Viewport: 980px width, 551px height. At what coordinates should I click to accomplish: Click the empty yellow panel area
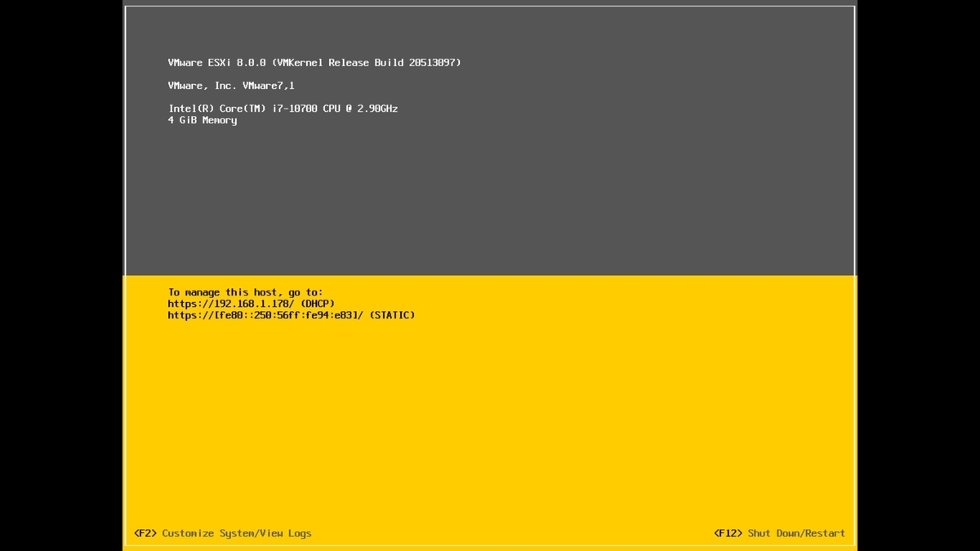490,424
